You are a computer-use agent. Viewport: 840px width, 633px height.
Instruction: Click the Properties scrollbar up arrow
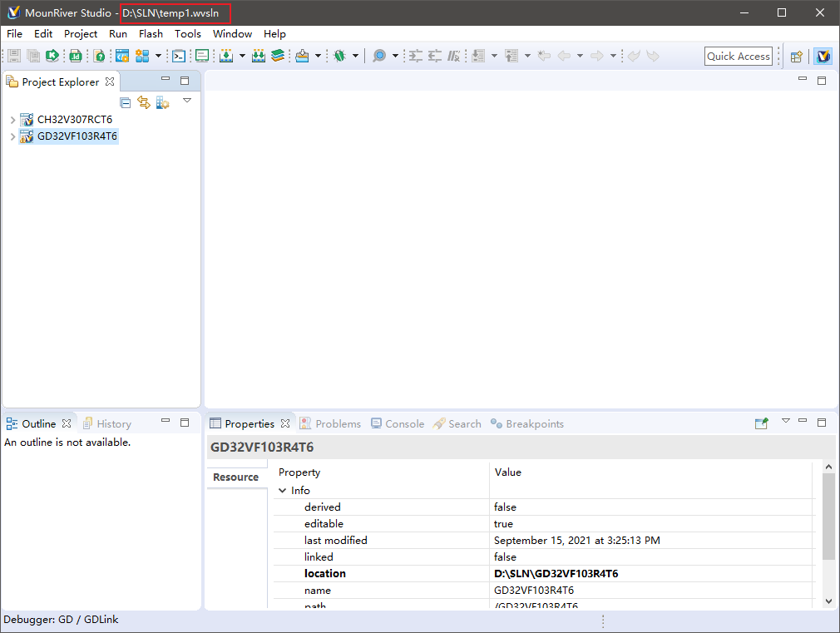[828, 467]
